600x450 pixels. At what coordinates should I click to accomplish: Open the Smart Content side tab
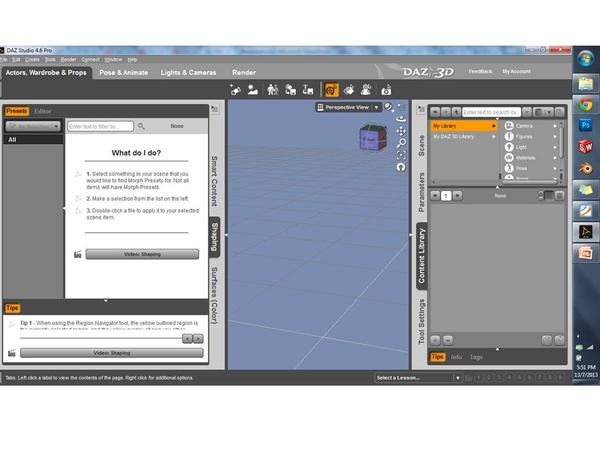coord(214,181)
